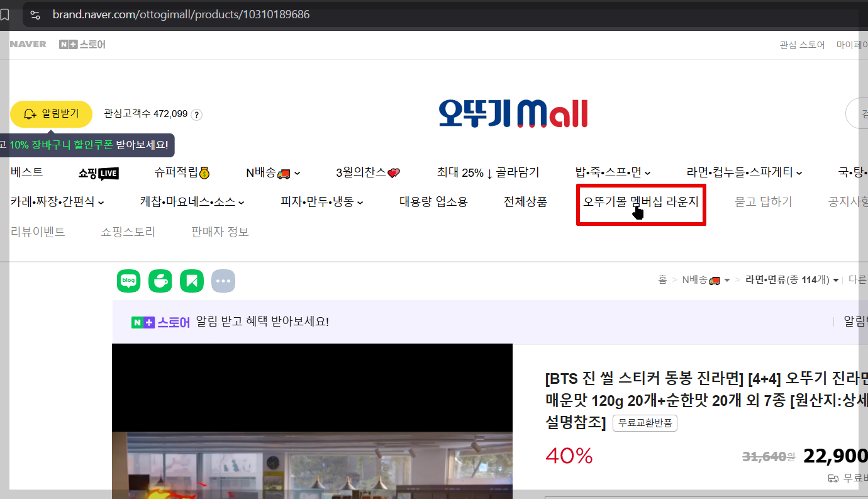Open 최대 25% 골라담기 menu

pyautogui.click(x=488, y=172)
